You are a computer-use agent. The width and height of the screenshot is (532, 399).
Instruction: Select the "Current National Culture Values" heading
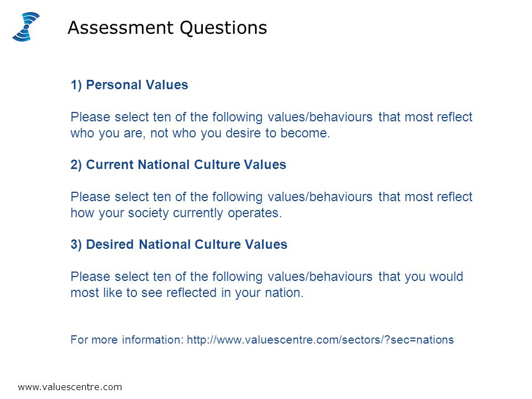tap(186, 165)
